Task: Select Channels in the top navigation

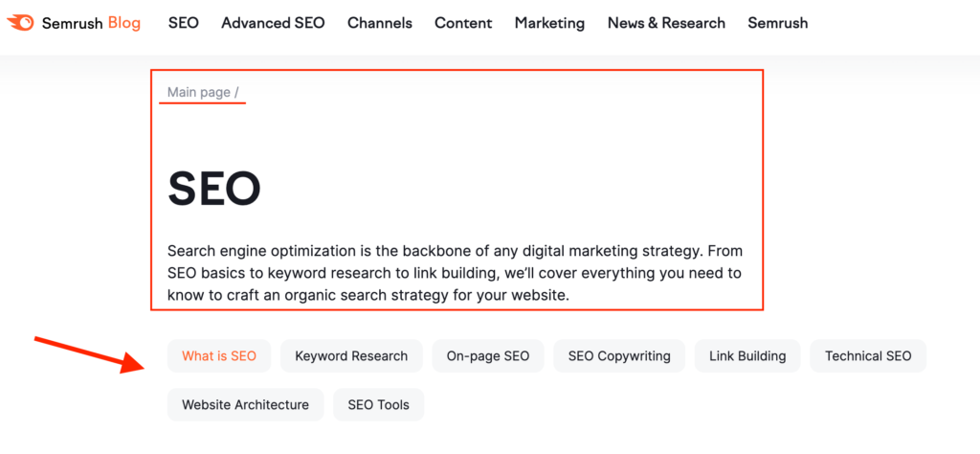Action: point(380,23)
